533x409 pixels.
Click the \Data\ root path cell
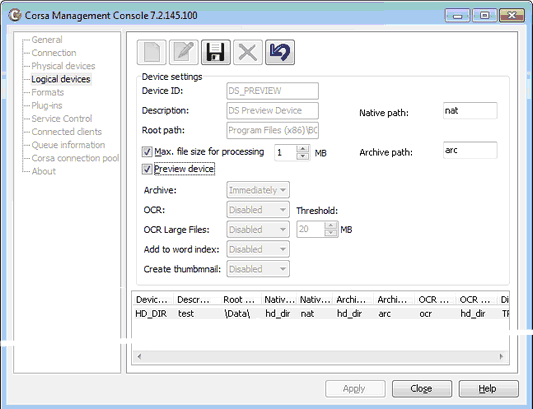click(x=237, y=314)
